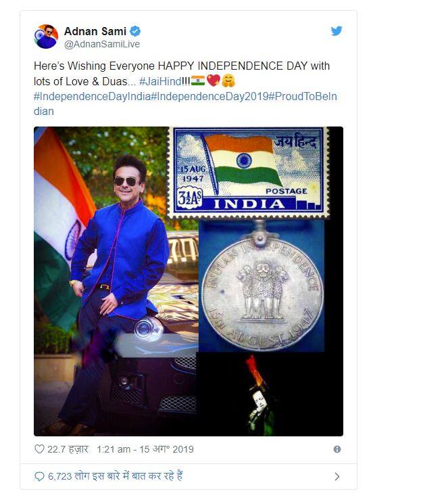Viewport: 421px width, 504px height.
Task: Open the dark flag image at bottom right
Action: tap(269, 394)
